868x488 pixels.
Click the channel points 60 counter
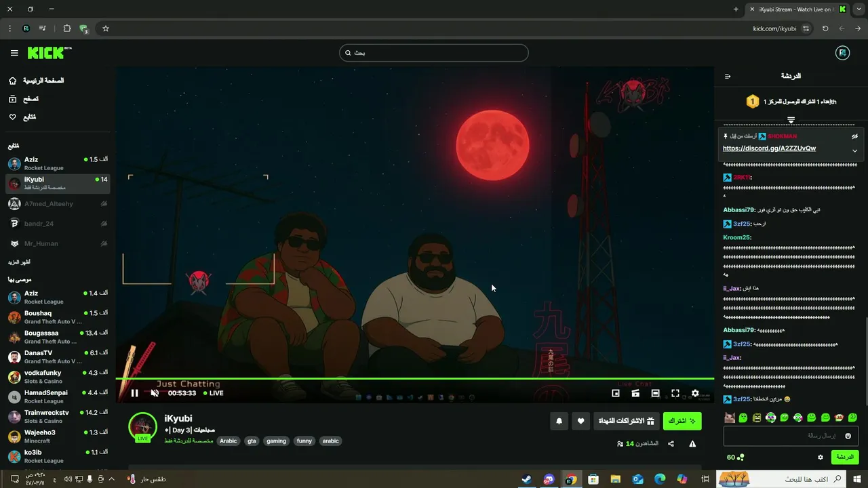(735, 457)
